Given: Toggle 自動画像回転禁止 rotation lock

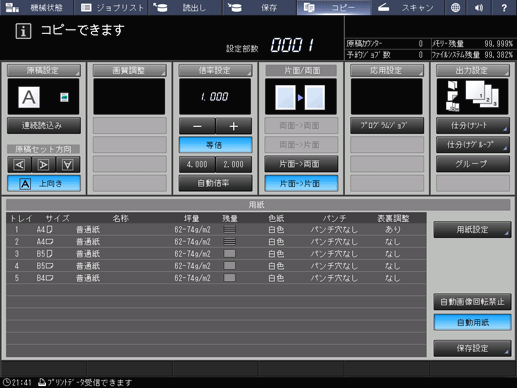Looking at the screenshot, I should tap(472, 302).
